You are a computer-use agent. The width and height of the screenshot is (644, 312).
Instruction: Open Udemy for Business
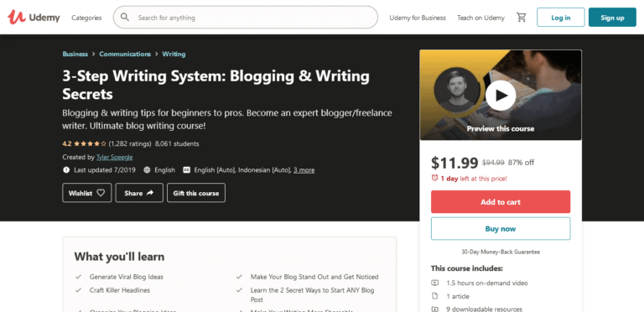pyautogui.click(x=418, y=18)
